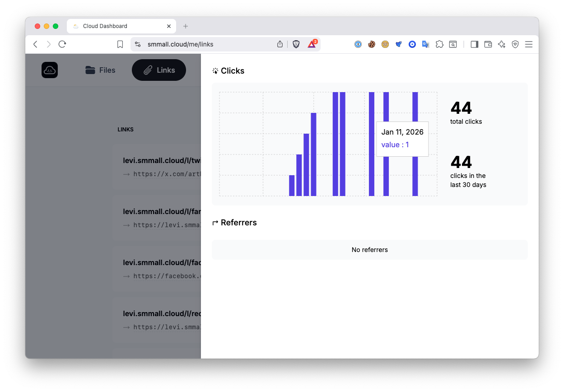Open a new browser tab
Viewport: 564px width, 392px height.
click(x=186, y=26)
